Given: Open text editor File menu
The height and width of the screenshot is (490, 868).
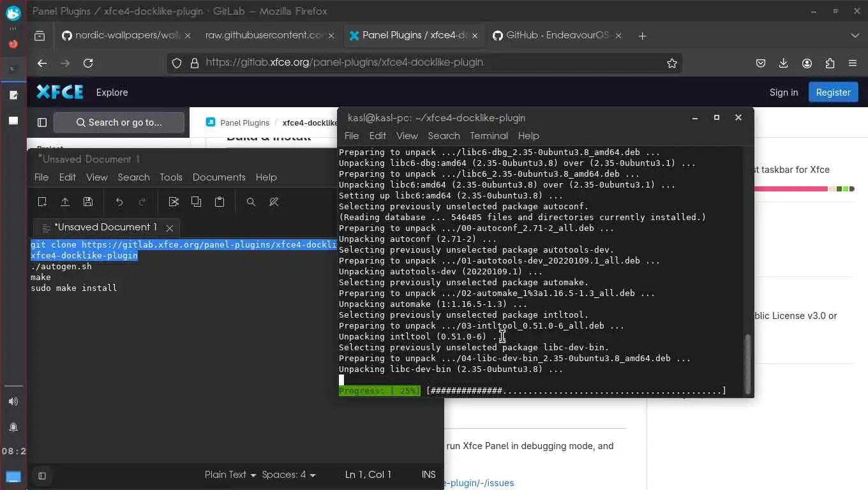Looking at the screenshot, I should pos(41,177).
